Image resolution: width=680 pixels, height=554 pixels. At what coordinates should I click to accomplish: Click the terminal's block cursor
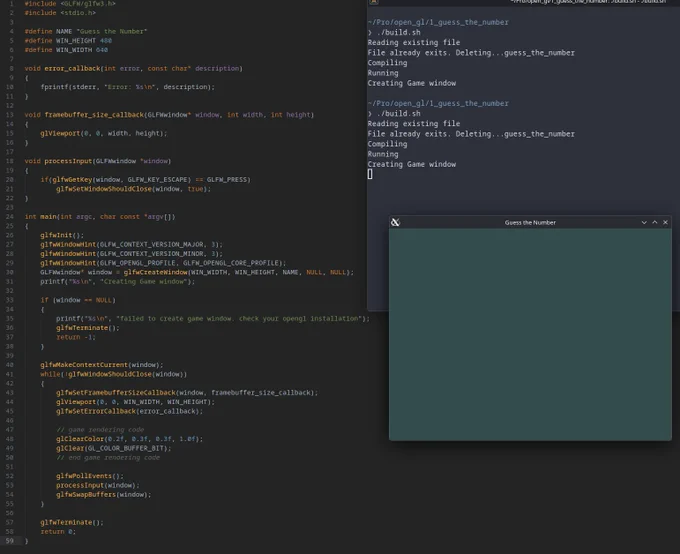click(370, 174)
